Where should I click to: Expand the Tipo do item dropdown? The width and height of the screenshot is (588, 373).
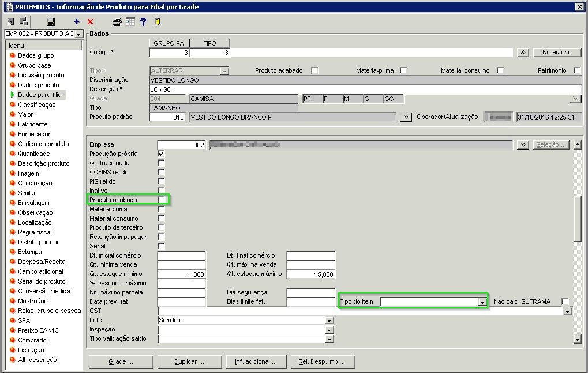482,302
